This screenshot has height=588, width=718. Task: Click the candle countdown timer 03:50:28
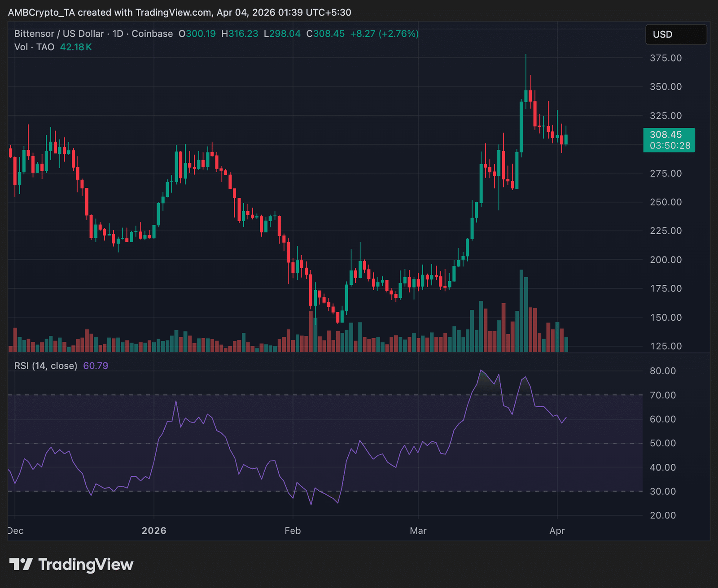(x=670, y=146)
